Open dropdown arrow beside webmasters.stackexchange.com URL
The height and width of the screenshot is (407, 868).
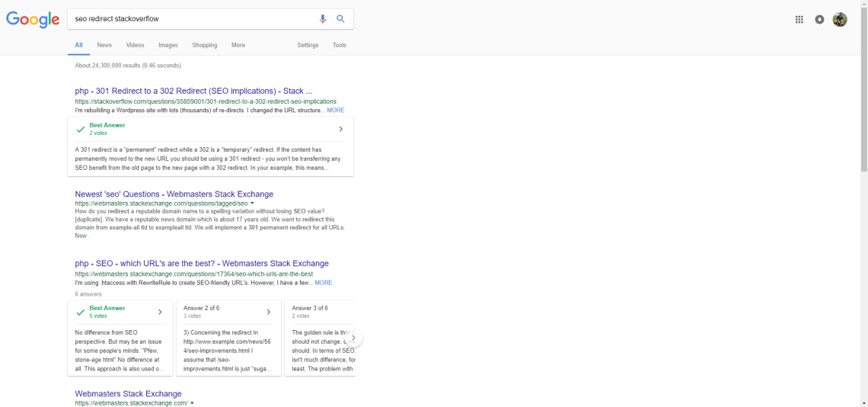(192, 403)
